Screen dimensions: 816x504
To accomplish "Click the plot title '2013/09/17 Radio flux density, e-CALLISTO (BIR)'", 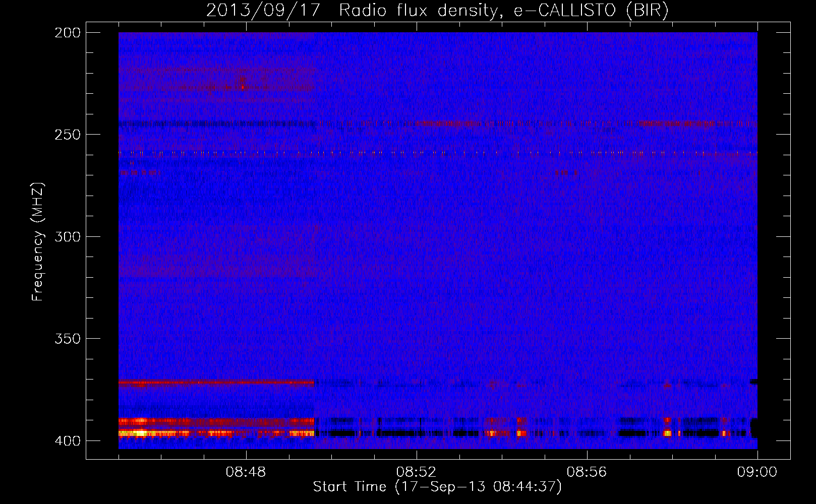I will point(437,11).
